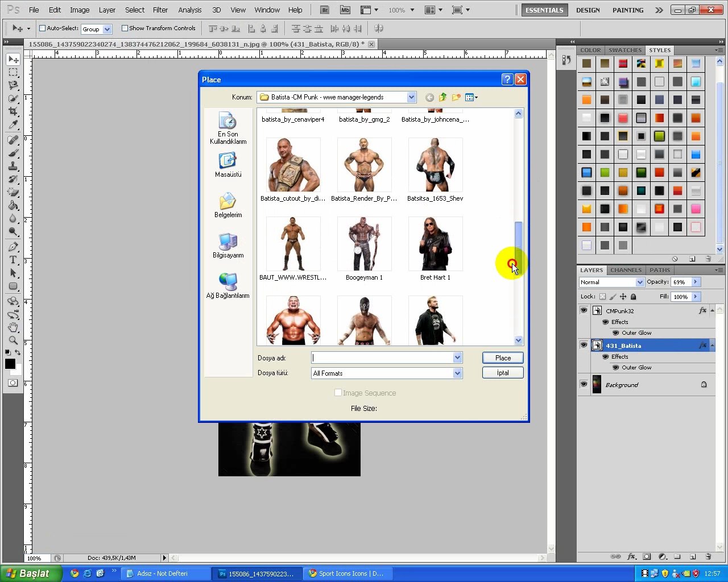Select the Horizontal Type tool

(13, 260)
